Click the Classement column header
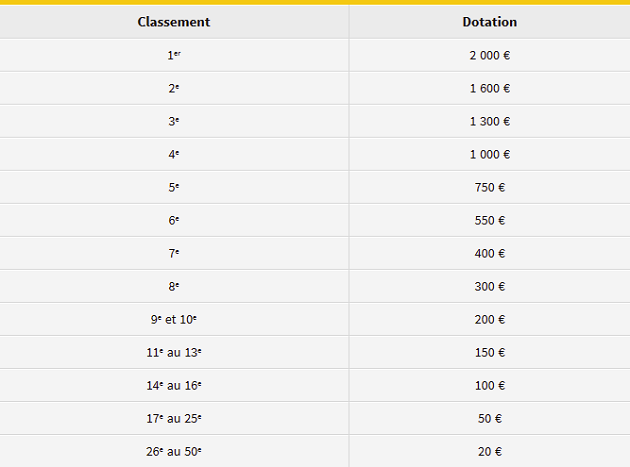Screen dimensions: 630x467 (174, 22)
